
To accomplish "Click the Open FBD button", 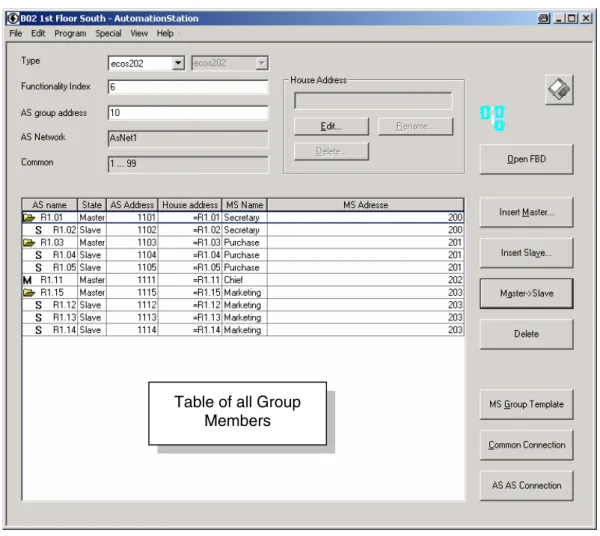I will [527, 159].
